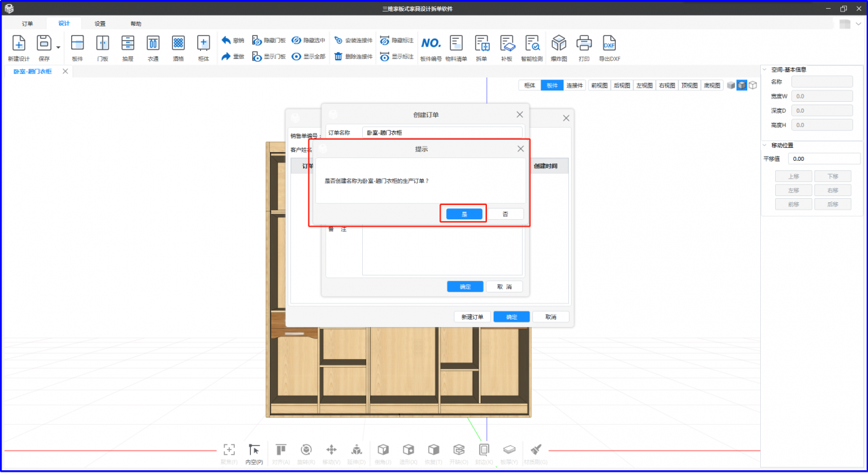Click the 新建设计 (new design) icon

[19, 44]
